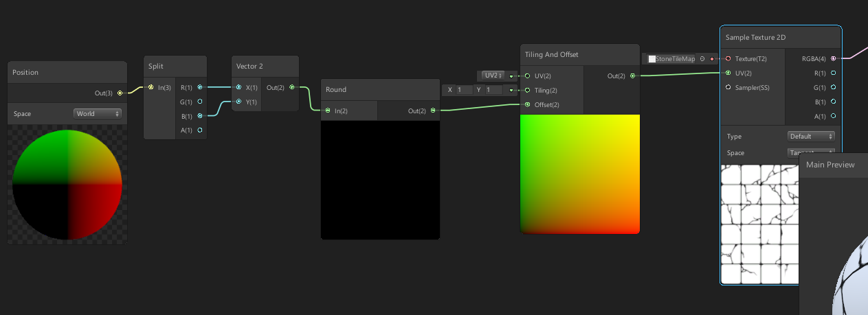This screenshot has height=315, width=868.
Task: Open the Position Space World dropdown
Action: 98,113
